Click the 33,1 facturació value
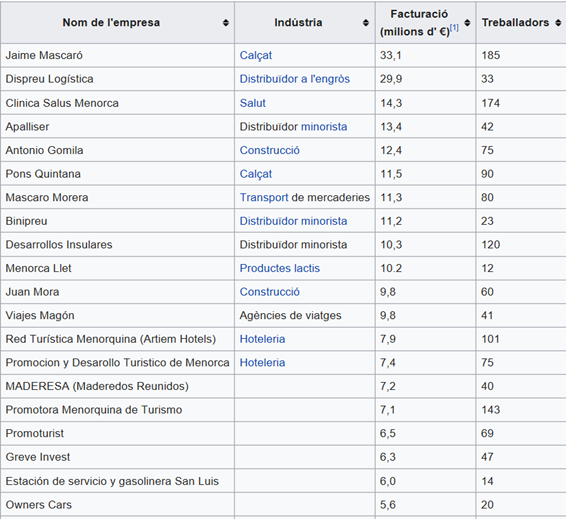This screenshot has height=519, width=566. coord(391,55)
